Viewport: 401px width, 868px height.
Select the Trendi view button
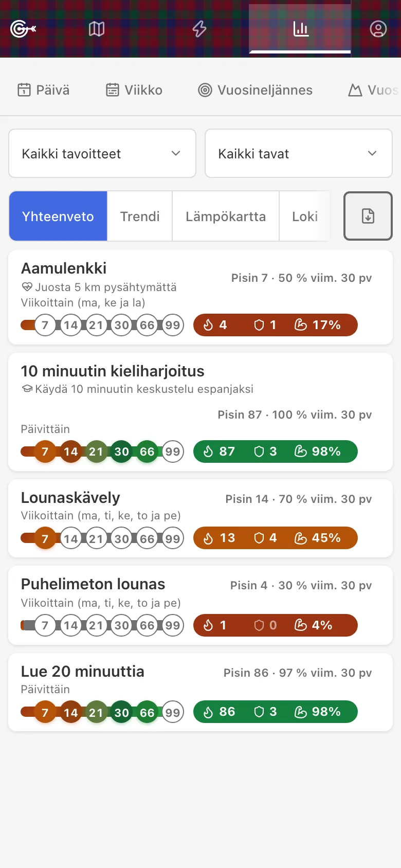click(140, 216)
